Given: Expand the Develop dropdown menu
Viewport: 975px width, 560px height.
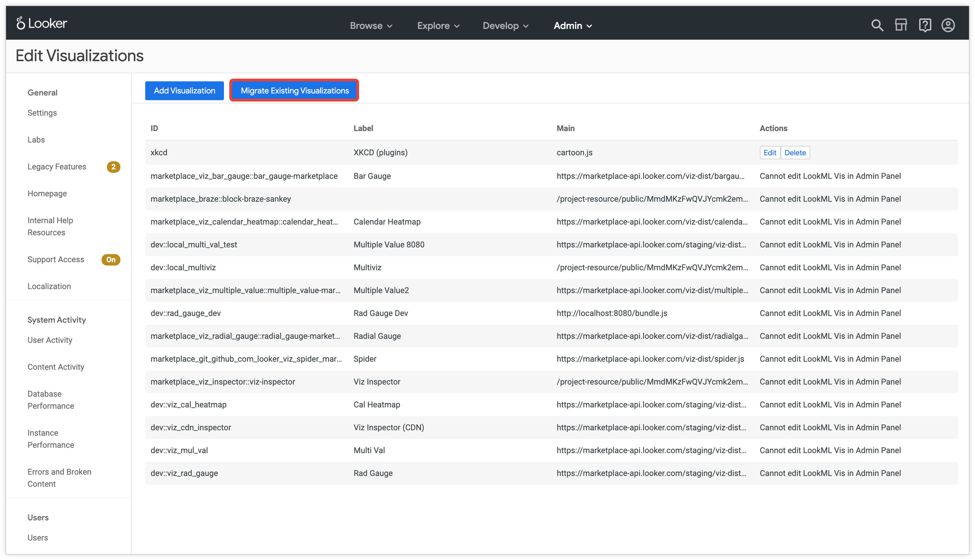Looking at the screenshot, I should (x=505, y=26).
